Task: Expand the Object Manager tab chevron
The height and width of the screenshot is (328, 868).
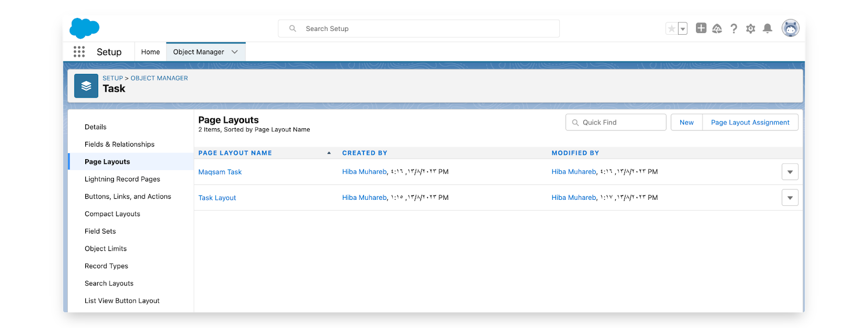Action: pyautogui.click(x=235, y=52)
